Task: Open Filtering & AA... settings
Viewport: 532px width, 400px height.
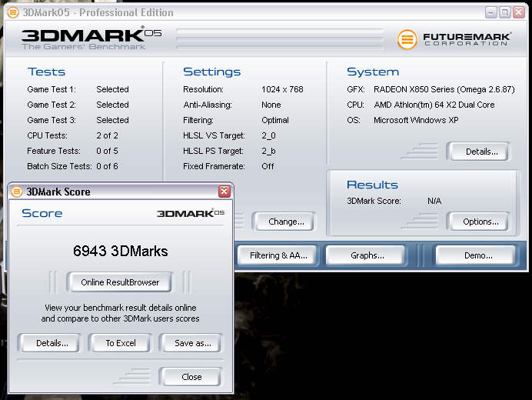Action: click(278, 255)
